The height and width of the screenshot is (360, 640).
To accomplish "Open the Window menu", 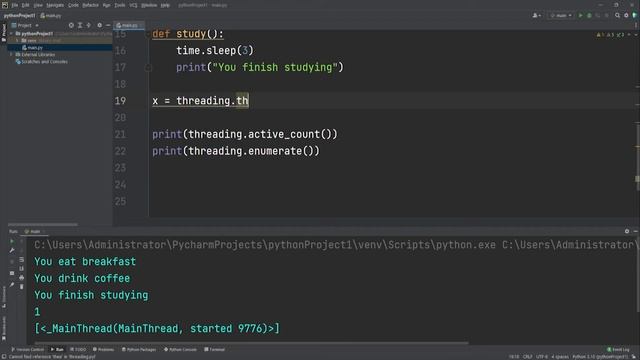I will (x=149, y=5).
